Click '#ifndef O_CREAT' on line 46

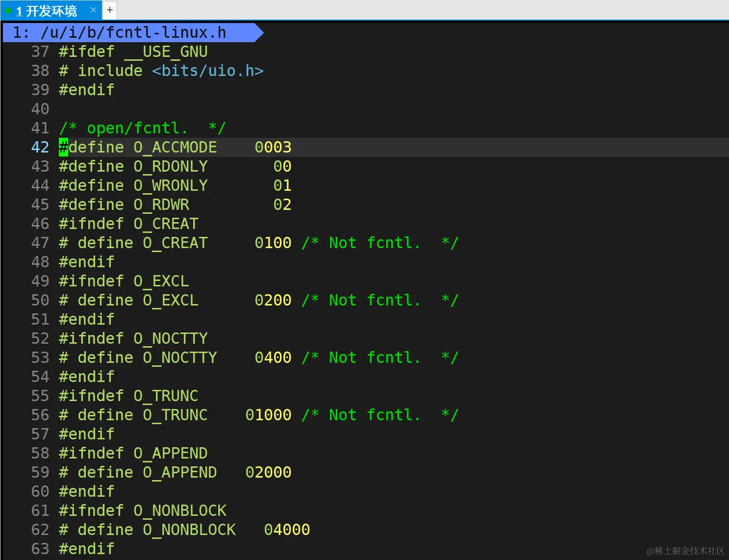point(128,224)
